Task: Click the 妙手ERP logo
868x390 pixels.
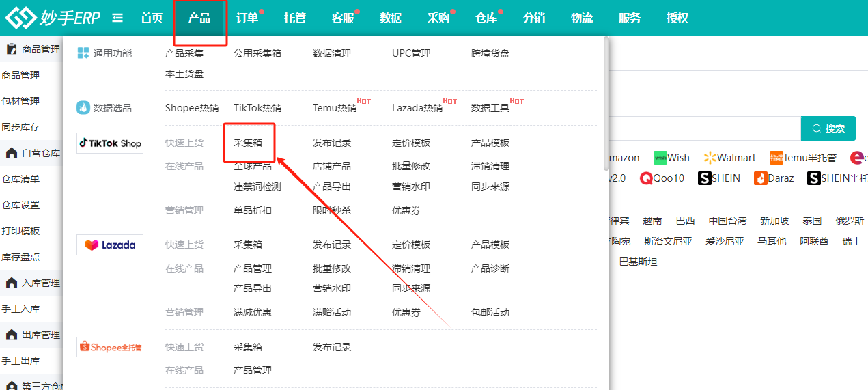Action: coord(53,18)
